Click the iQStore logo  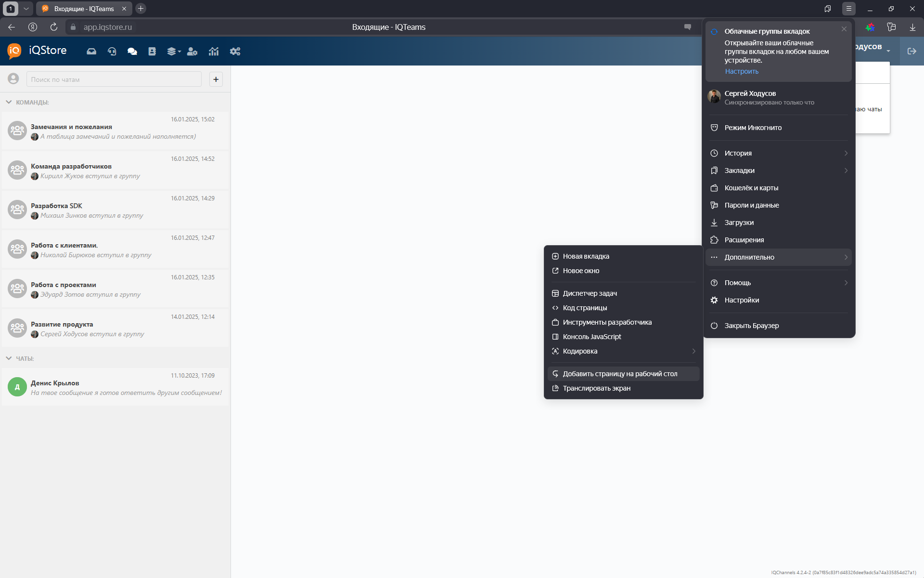37,51
